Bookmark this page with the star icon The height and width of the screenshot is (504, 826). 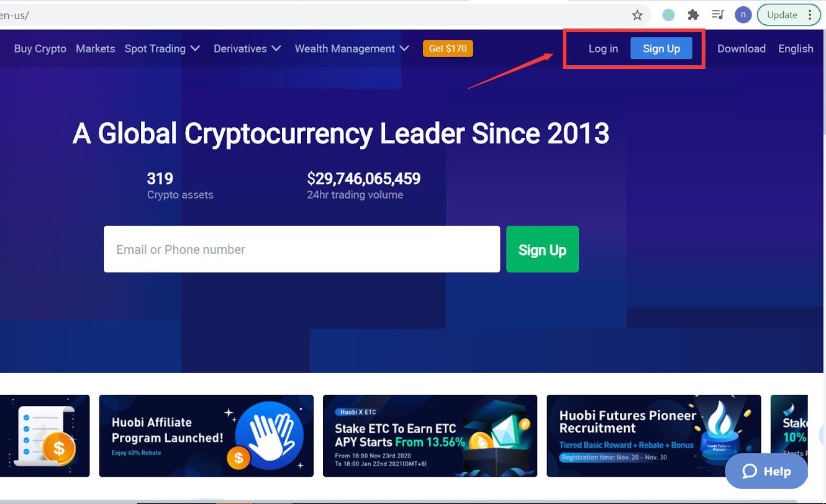click(637, 15)
